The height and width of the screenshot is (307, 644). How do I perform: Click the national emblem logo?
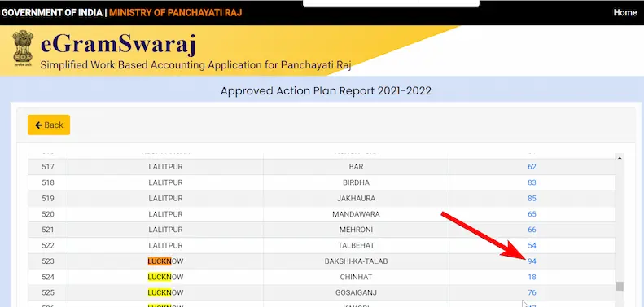(23, 49)
